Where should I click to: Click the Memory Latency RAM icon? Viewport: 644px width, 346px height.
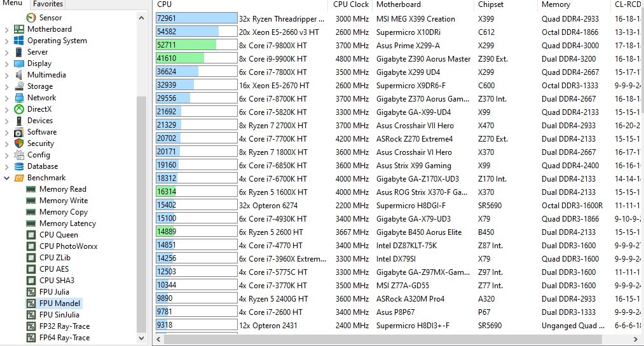31,223
